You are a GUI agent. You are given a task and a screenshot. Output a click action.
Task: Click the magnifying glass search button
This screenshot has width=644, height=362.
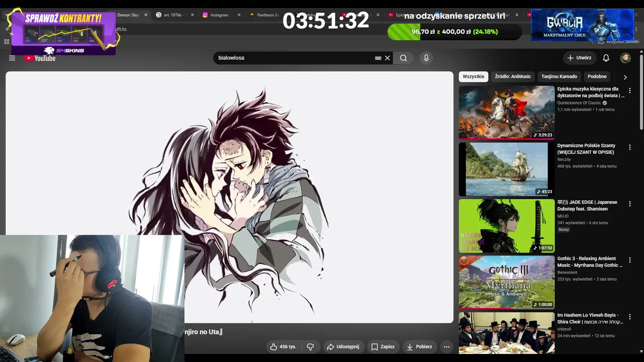[x=404, y=58]
